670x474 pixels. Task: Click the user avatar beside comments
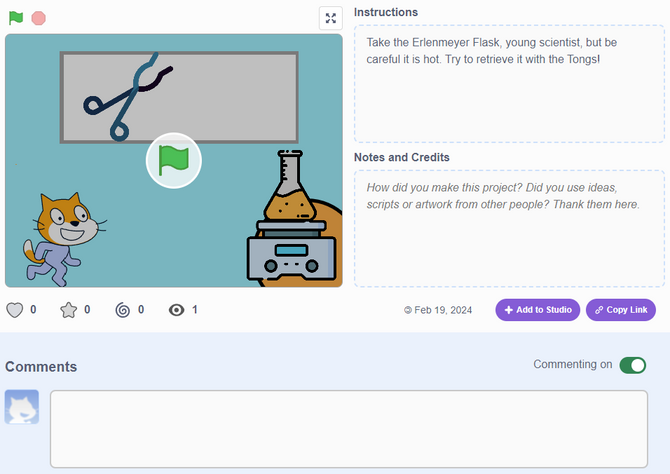tap(22, 406)
